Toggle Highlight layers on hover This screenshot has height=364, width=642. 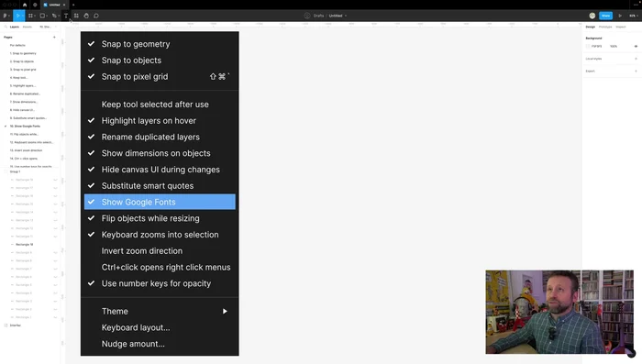coord(160,121)
